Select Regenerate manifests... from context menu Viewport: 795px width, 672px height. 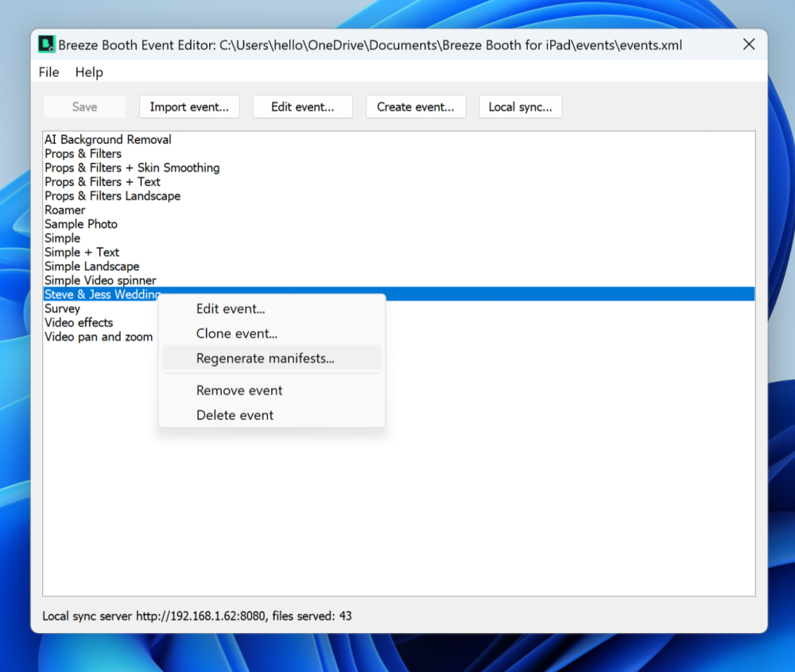(x=272, y=358)
